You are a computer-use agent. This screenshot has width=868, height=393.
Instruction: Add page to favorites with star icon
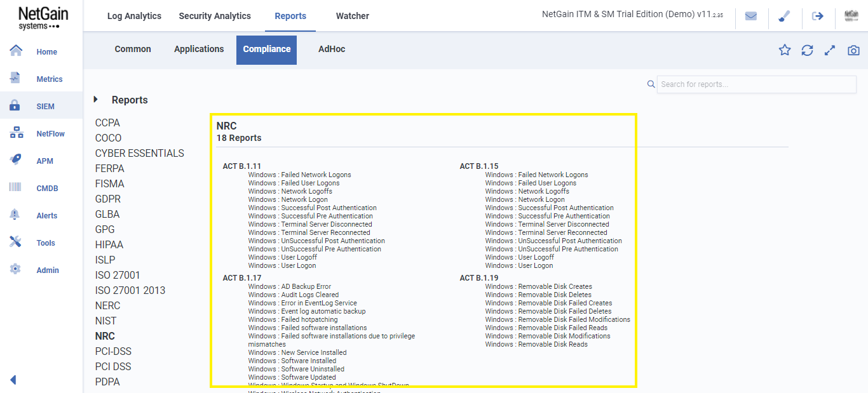point(785,50)
